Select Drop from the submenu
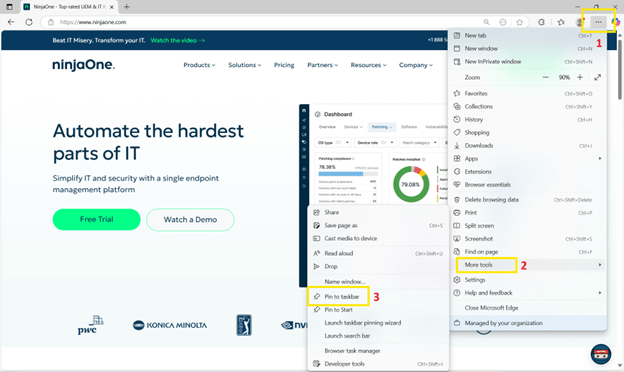Viewport: 624px width, 372px height. pyautogui.click(x=378, y=267)
